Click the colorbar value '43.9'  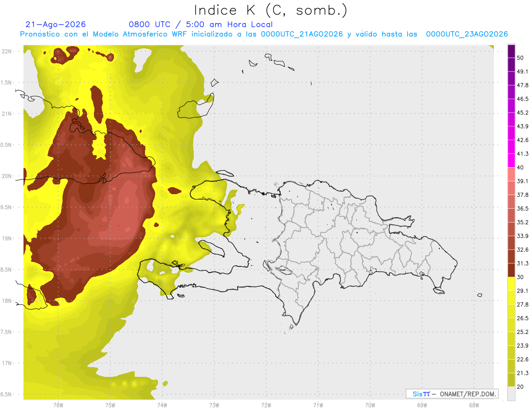click(x=523, y=126)
